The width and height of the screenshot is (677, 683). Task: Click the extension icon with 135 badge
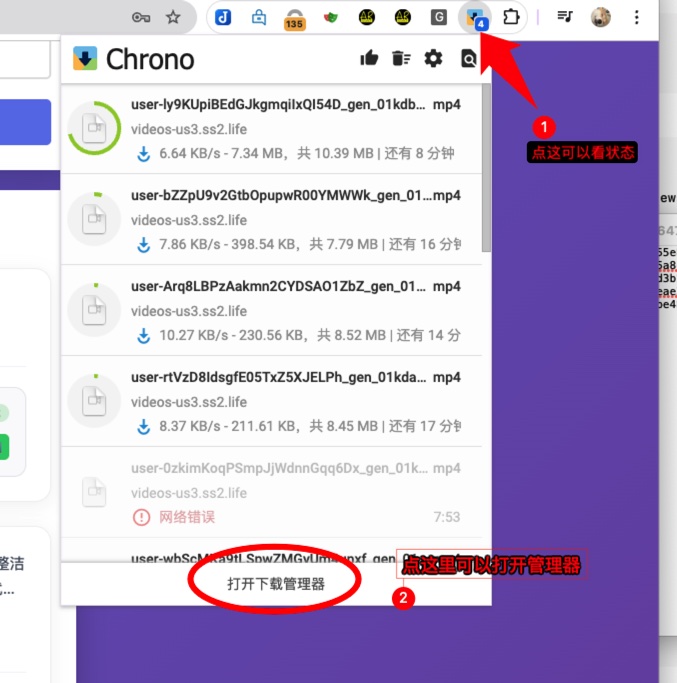point(294,17)
